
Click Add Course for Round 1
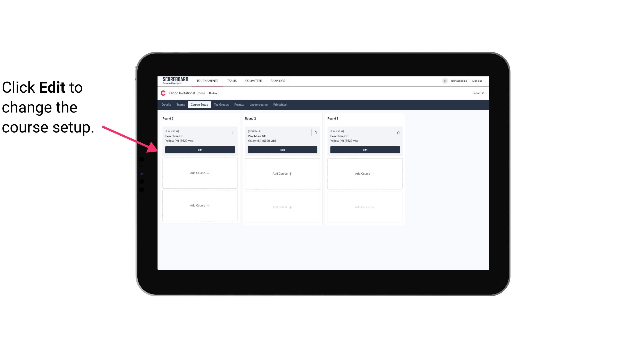[x=200, y=173]
